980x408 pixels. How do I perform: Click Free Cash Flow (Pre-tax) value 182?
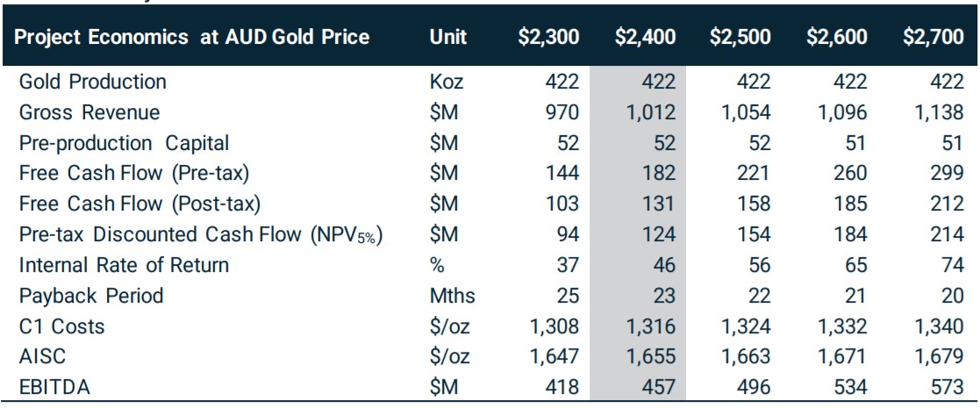pos(658,173)
